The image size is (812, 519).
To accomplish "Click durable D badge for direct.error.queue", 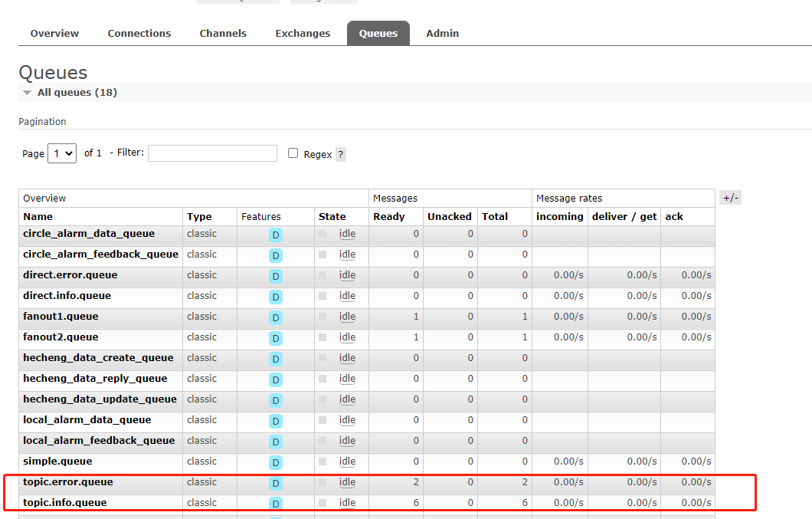I will coord(276,276).
